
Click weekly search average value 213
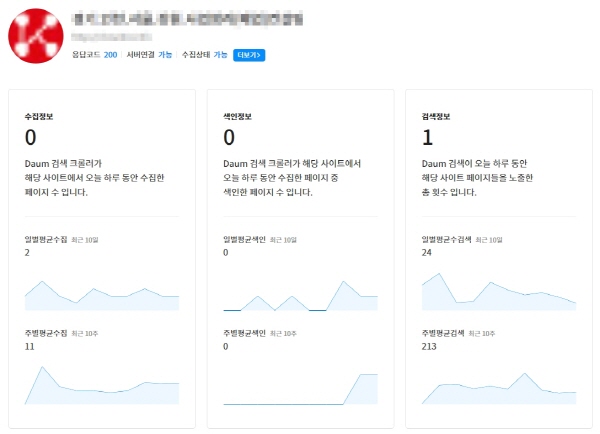(429, 347)
